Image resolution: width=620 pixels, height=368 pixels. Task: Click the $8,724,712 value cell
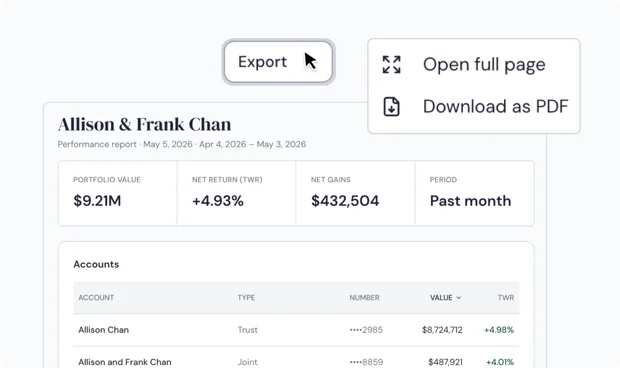(x=442, y=330)
